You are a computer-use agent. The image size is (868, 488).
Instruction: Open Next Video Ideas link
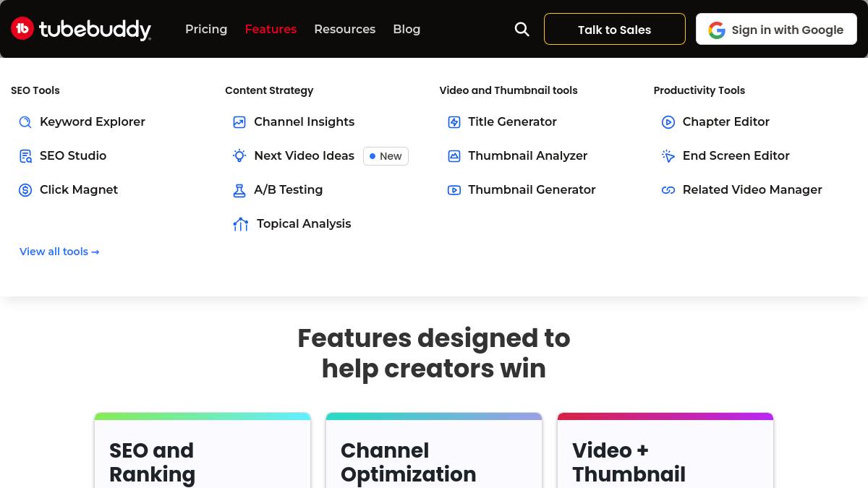point(304,155)
